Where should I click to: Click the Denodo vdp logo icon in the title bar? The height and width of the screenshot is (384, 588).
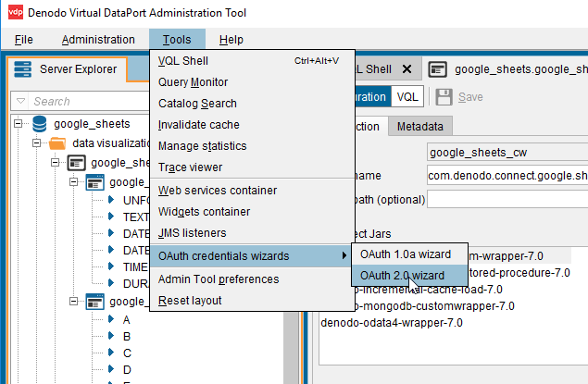(16, 12)
